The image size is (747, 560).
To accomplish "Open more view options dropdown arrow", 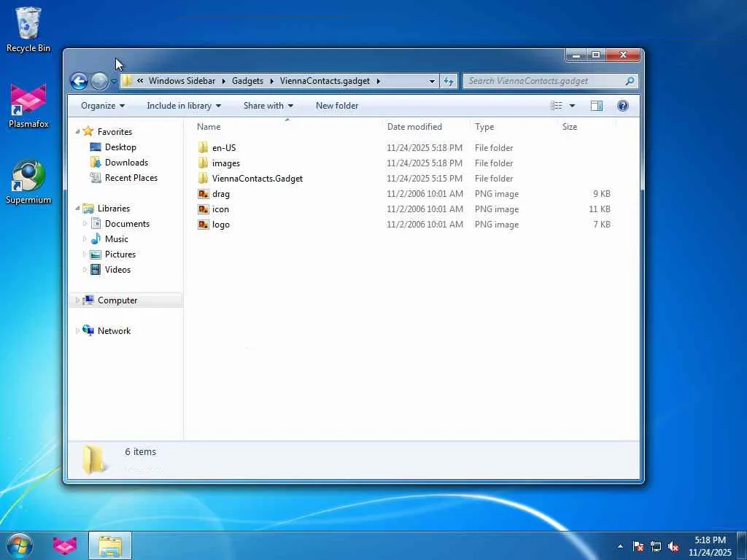I will (x=572, y=106).
